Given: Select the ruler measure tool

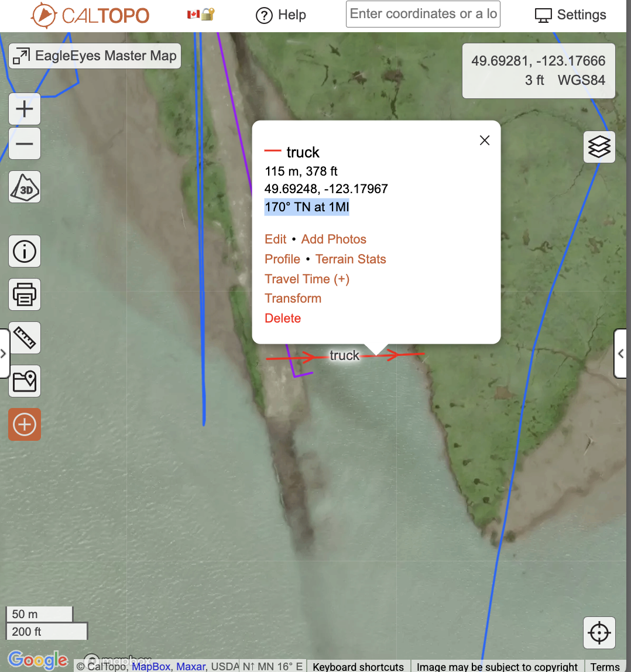Looking at the screenshot, I should pyautogui.click(x=25, y=338).
